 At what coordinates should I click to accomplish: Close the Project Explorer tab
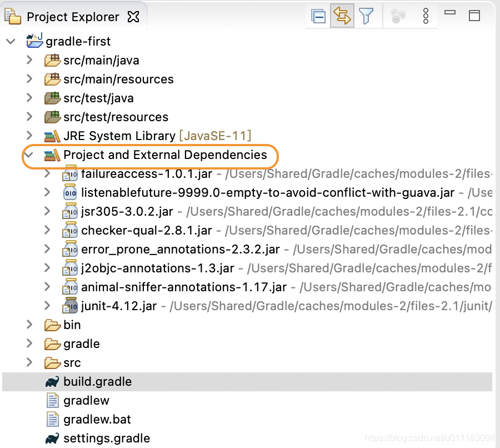pos(133,16)
